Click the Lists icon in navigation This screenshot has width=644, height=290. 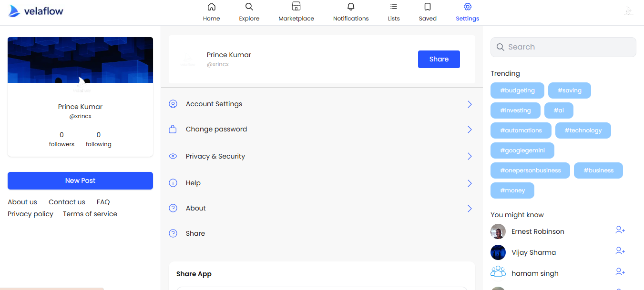(x=394, y=7)
